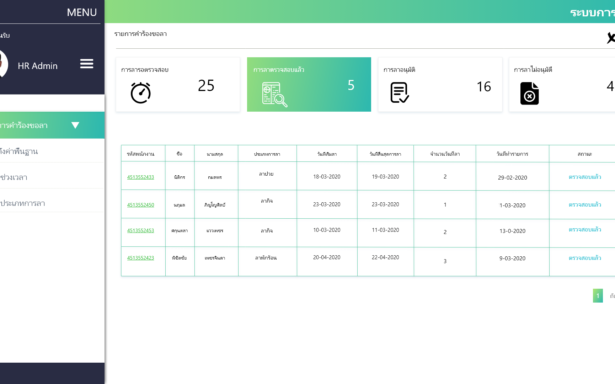Screen dimensions: 615x384
Task: Click the HR Admin user name
Action: pyautogui.click(x=38, y=66)
